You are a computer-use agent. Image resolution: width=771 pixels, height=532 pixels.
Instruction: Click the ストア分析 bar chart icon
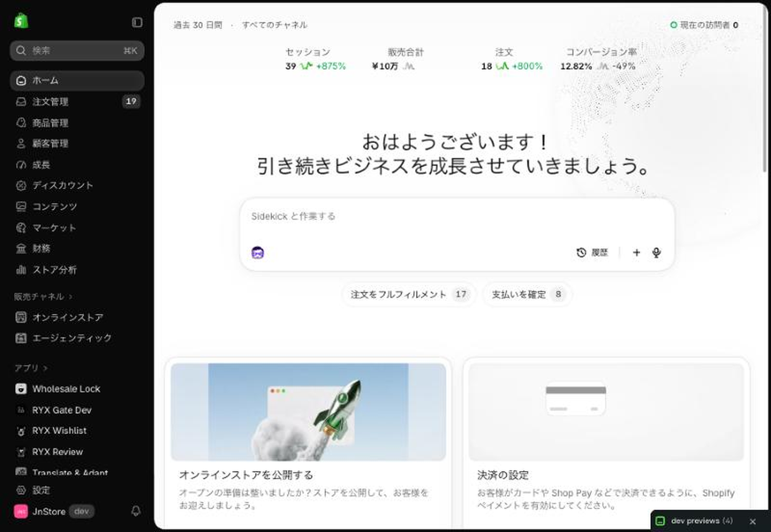21,269
